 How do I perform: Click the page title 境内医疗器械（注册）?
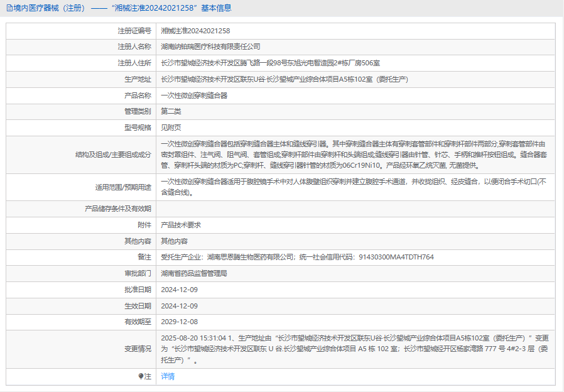(x=50, y=8)
